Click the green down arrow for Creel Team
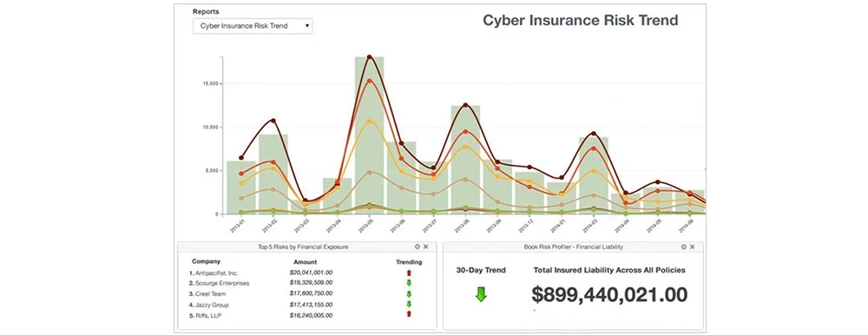 coord(409,293)
